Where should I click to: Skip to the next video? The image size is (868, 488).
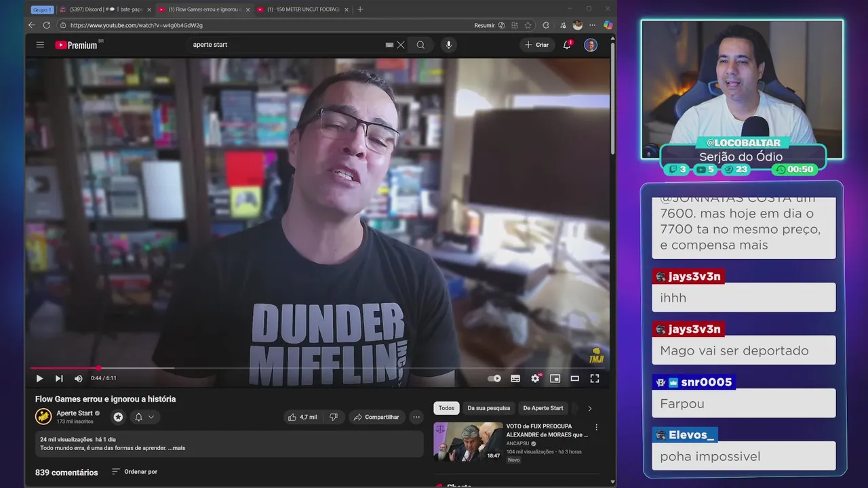pyautogui.click(x=59, y=378)
